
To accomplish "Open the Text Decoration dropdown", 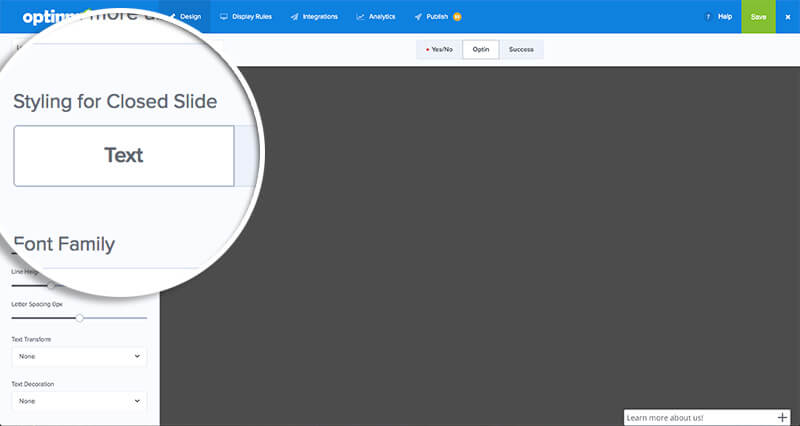I will point(79,401).
